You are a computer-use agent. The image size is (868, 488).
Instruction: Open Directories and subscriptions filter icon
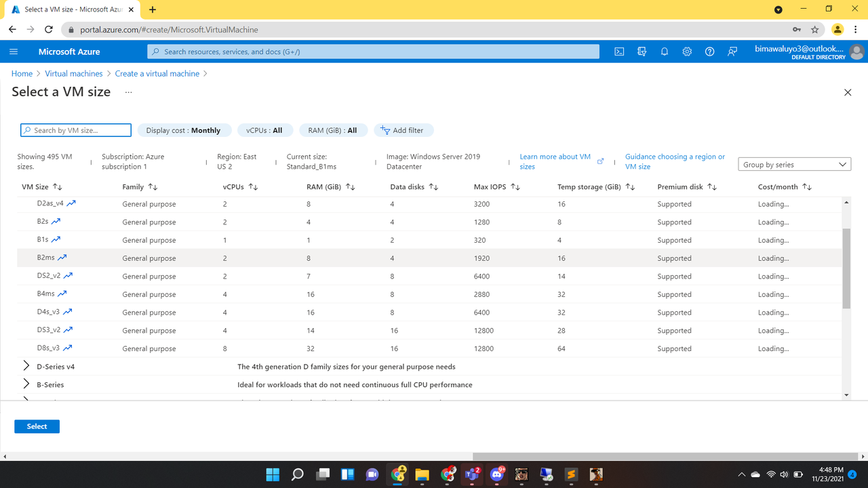click(642, 52)
